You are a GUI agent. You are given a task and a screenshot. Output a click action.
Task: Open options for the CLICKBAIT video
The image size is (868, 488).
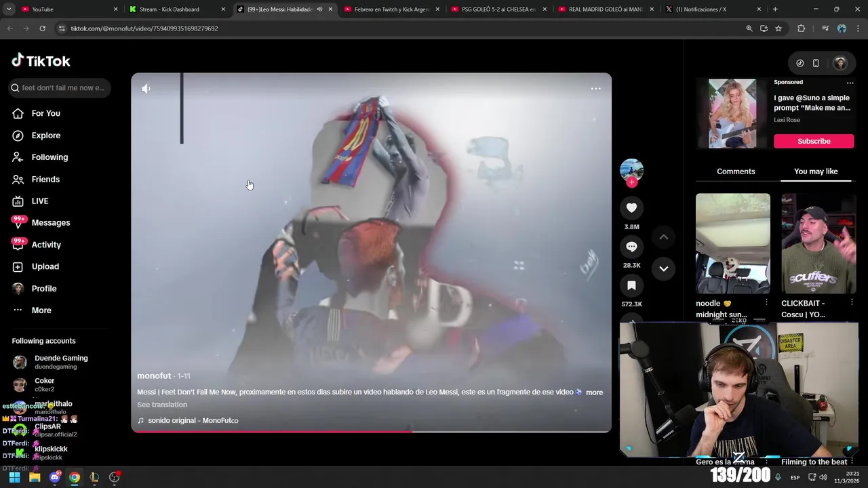(x=852, y=302)
